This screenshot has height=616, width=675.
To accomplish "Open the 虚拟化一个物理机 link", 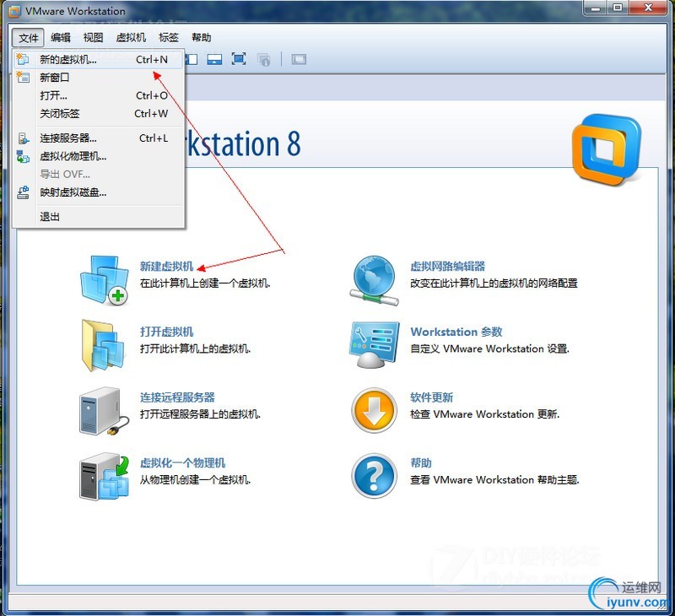I will 182,462.
